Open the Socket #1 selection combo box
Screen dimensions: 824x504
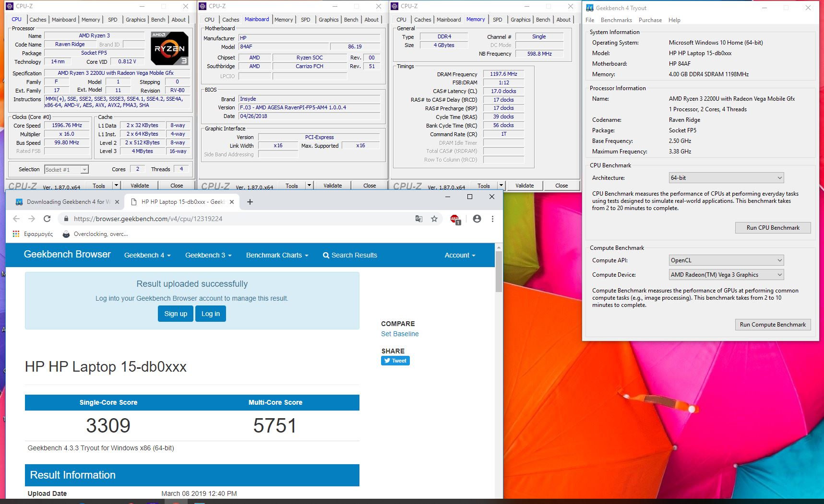66,170
